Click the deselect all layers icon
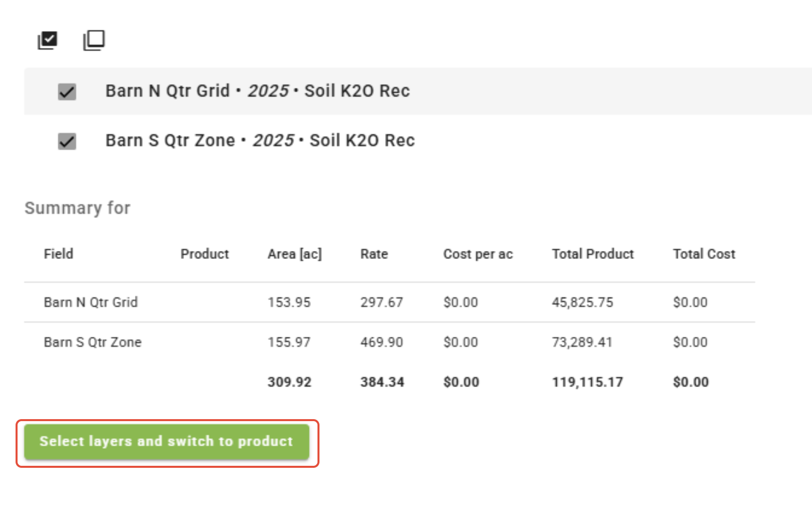The image size is (812, 516). click(94, 40)
